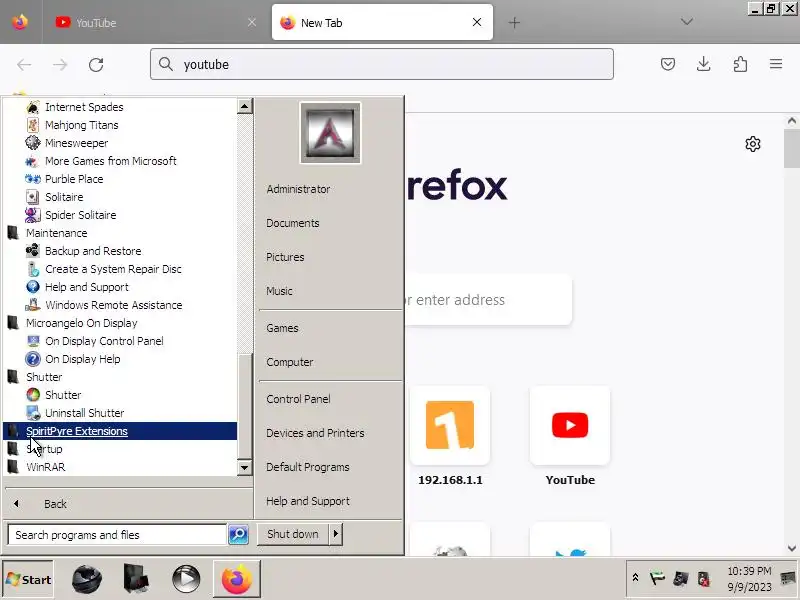Open Control Panel

click(x=298, y=399)
